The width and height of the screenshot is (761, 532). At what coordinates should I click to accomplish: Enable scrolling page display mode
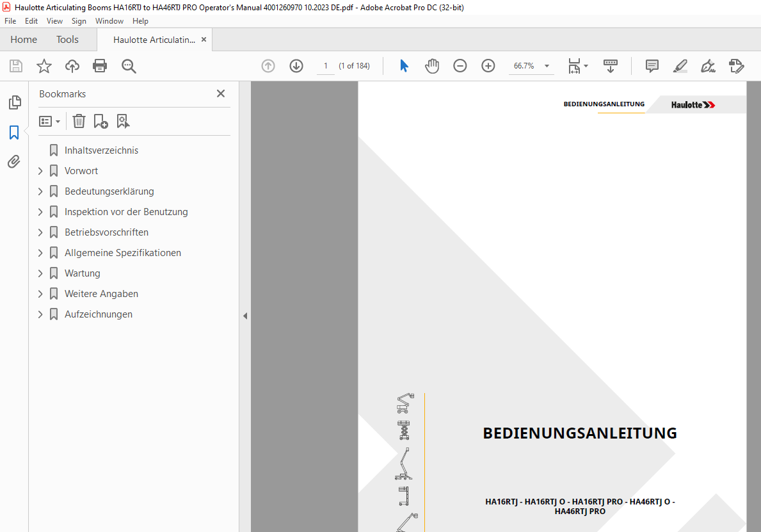(x=610, y=66)
